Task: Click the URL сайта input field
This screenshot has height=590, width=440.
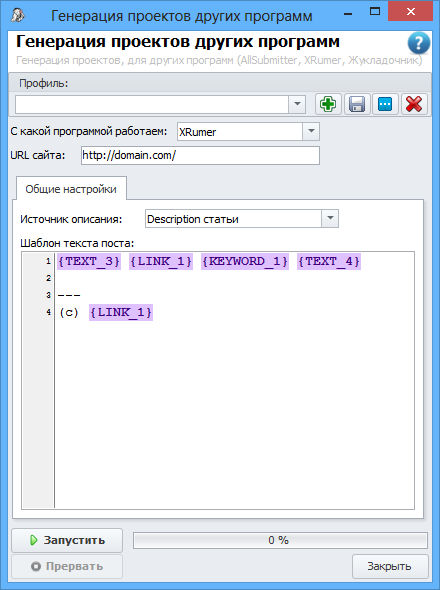Action: click(200, 155)
